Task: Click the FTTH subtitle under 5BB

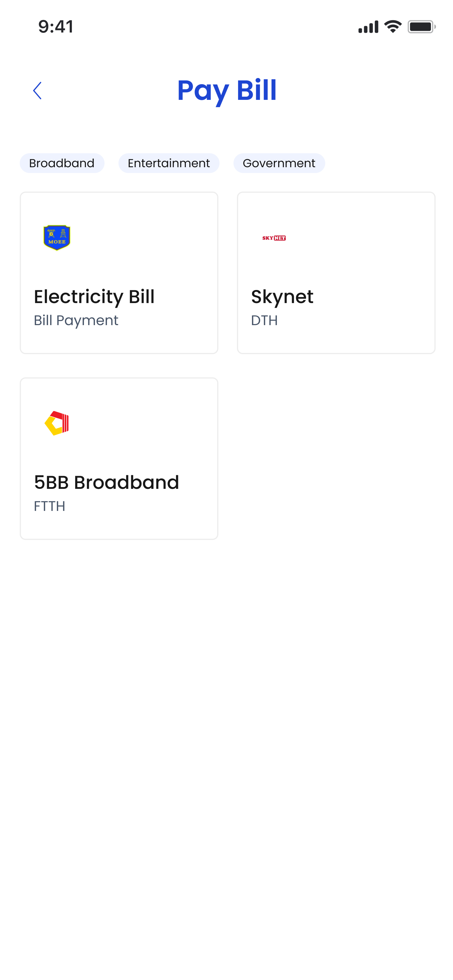Action: [x=49, y=506]
